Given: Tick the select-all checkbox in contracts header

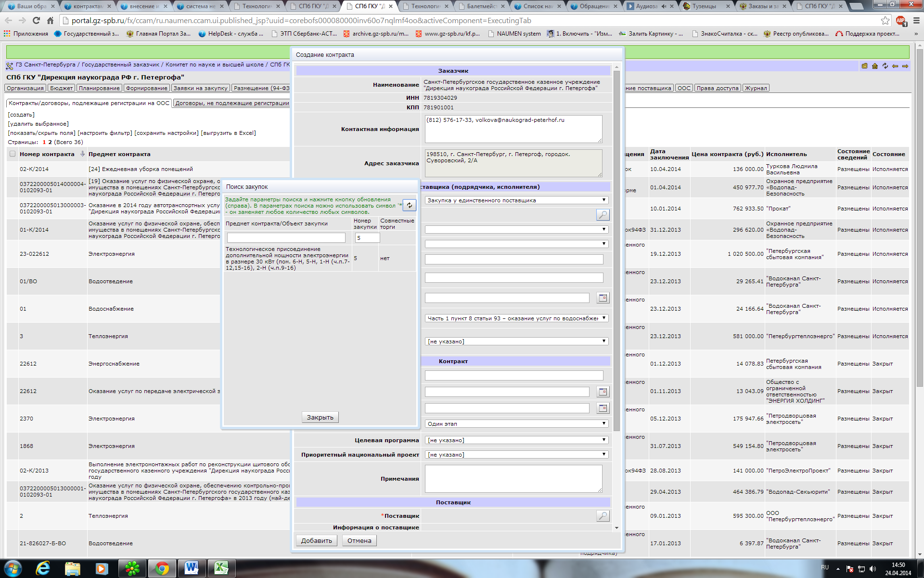Looking at the screenshot, I should click(x=13, y=154).
